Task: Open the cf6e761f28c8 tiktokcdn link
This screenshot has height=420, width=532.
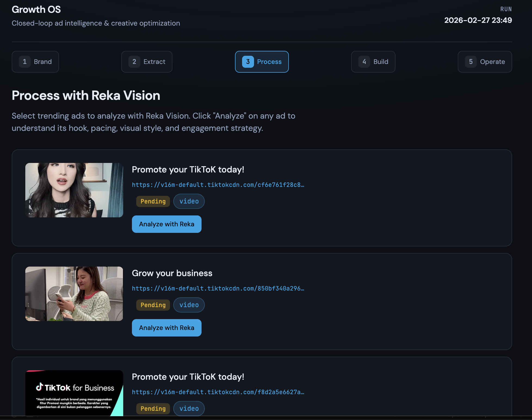Action: [218, 185]
